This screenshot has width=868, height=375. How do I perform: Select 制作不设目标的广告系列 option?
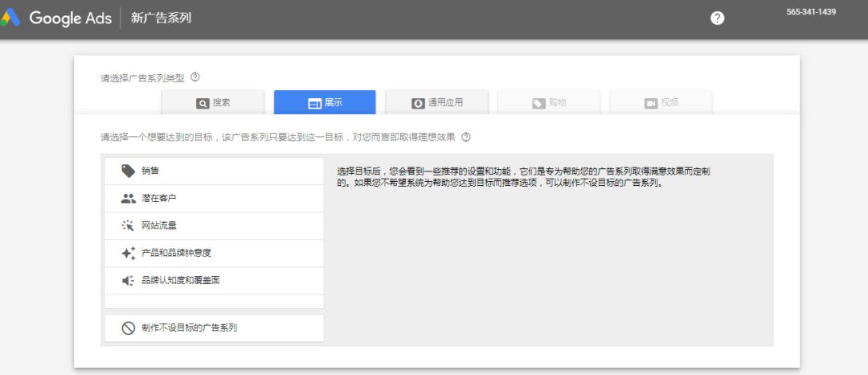(215, 328)
